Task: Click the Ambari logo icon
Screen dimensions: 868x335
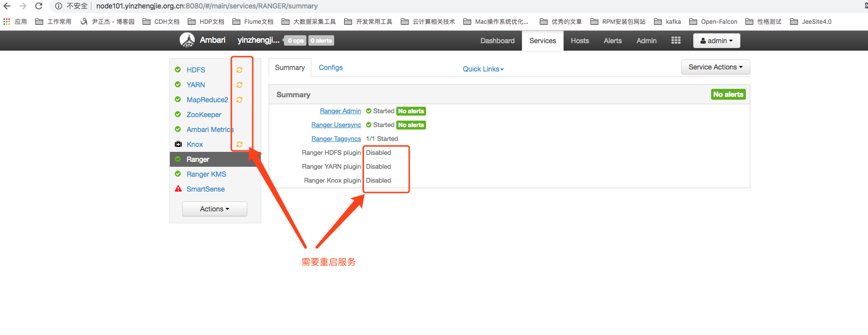Action: coord(187,40)
